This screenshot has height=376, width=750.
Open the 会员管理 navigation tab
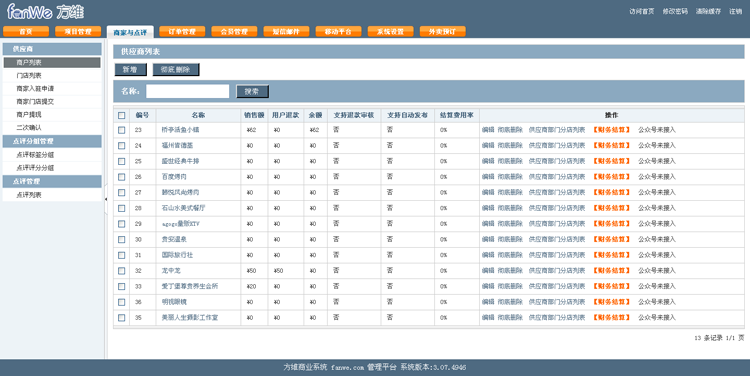point(234,32)
